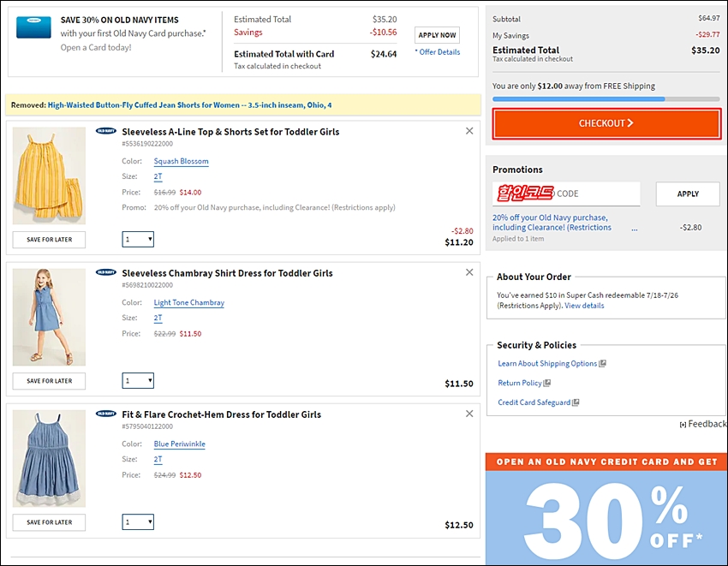Change 2T size of the A-Line Top set
The height and width of the screenshot is (566, 728).
pyautogui.click(x=158, y=176)
